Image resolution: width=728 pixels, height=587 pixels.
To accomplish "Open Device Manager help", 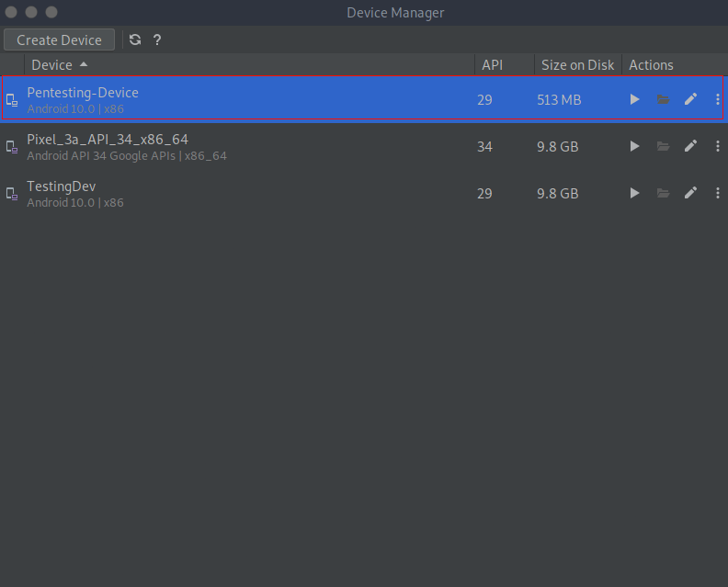I will (x=157, y=40).
